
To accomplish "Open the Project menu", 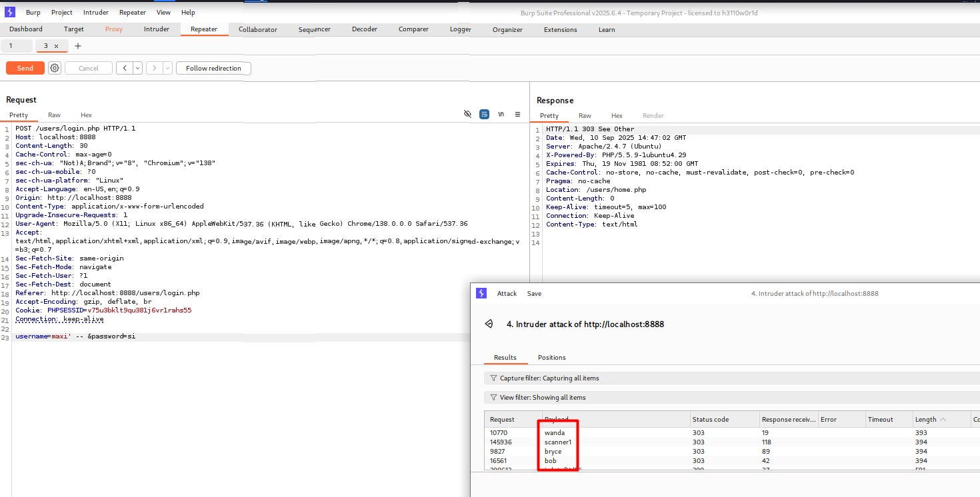I will [x=62, y=12].
